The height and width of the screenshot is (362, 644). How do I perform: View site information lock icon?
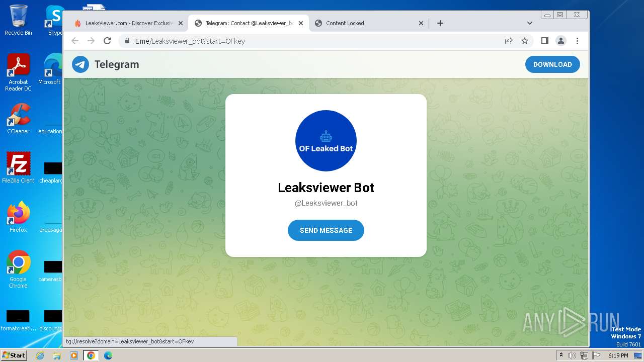(x=127, y=41)
